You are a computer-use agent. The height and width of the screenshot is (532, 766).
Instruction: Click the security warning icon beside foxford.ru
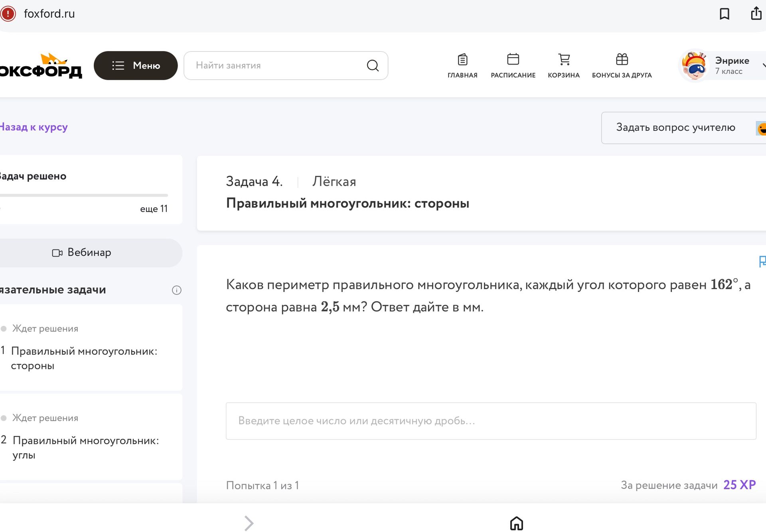pyautogui.click(x=8, y=14)
